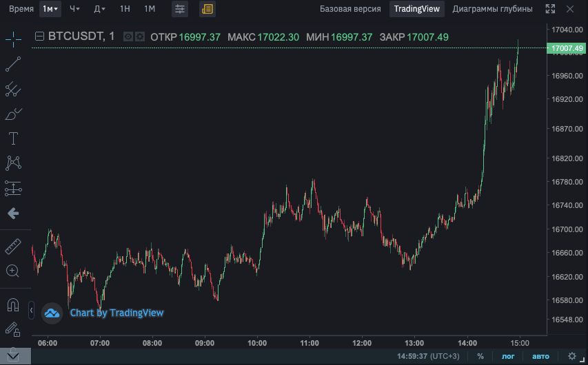Viewport: 588px width, 365px height.
Task: Open the daily Д interval dropdown
Action: pyautogui.click(x=99, y=9)
